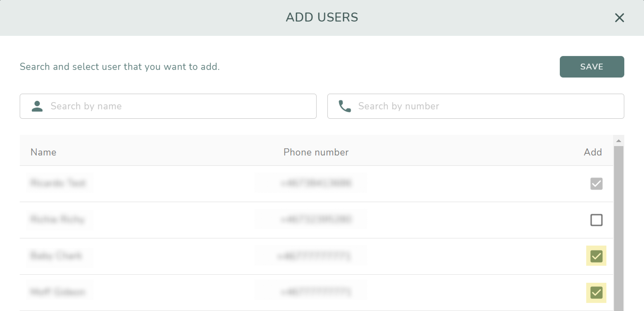The image size is (644, 311).
Task: Select the second blurred user name
Action: tap(58, 219)
